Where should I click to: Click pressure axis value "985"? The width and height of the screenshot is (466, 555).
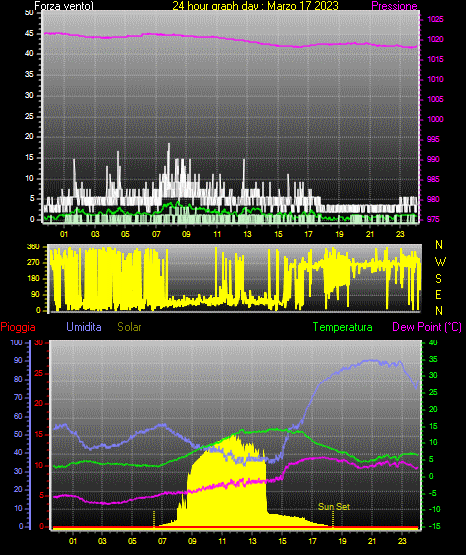tap(433, 179)
